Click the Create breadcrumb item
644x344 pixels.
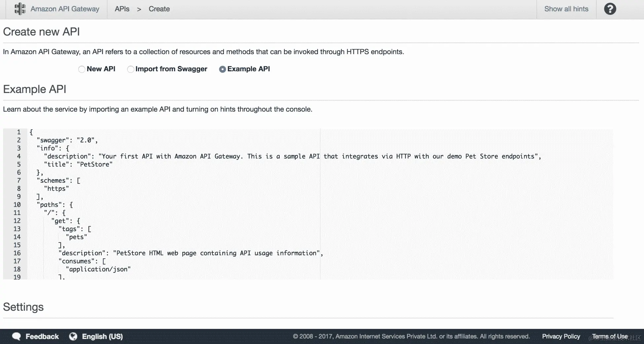click(x=159, y=9)
